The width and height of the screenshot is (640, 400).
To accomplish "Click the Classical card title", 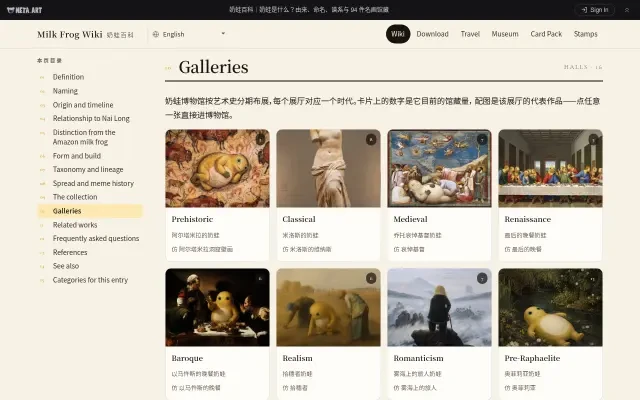I will [299, 219].
